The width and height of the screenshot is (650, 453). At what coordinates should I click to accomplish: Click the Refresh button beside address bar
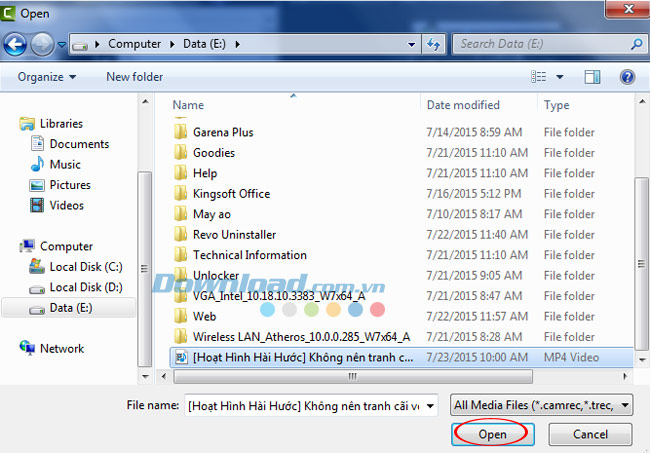434,44
